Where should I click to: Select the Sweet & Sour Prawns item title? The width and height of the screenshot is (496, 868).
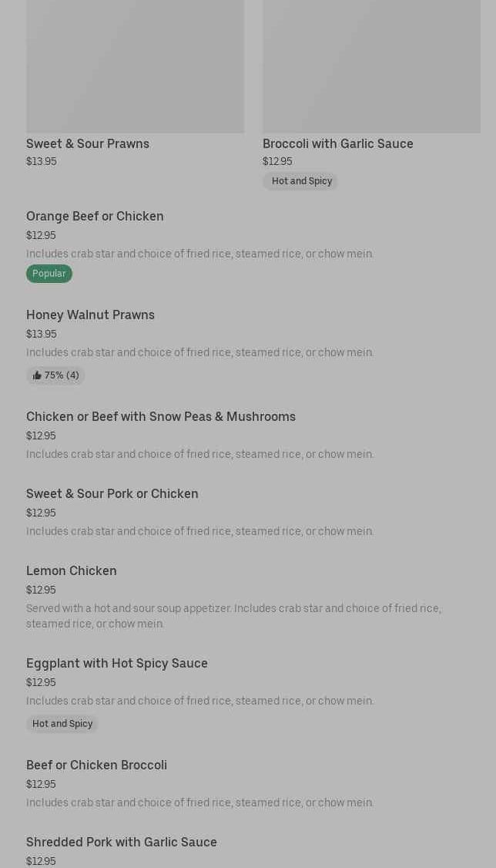pyautogui.click(x=88, y=143)
